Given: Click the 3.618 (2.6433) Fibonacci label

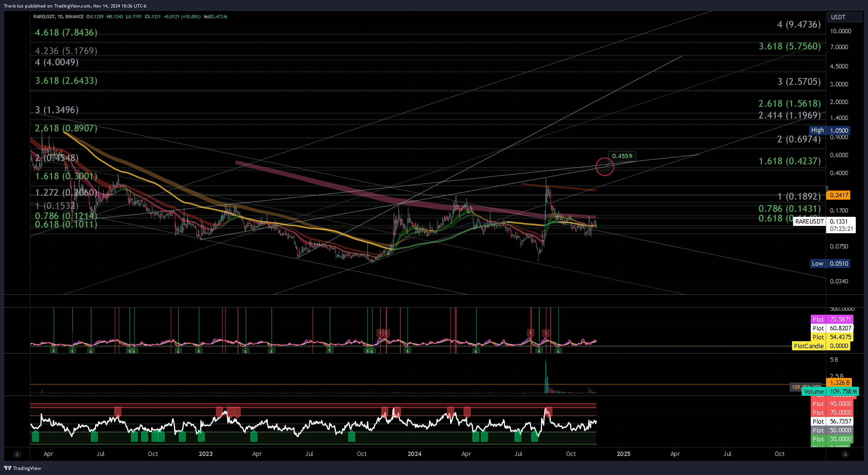Looking at the screenshot, I should pos(66,81).
